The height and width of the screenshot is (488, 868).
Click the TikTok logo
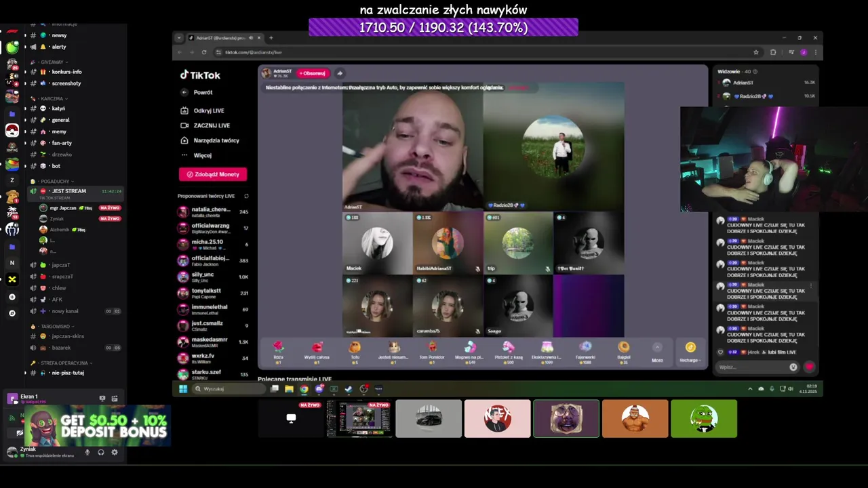pyautogui.click(x=200, y=75)
